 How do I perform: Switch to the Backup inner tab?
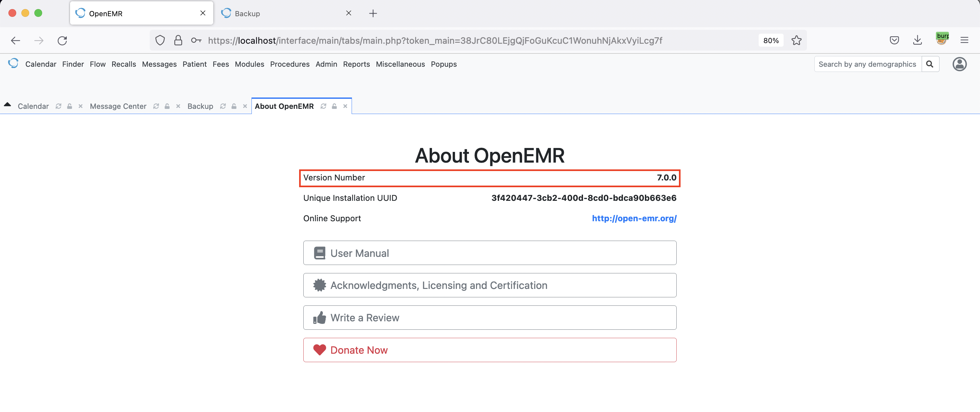tap(200, 107)
